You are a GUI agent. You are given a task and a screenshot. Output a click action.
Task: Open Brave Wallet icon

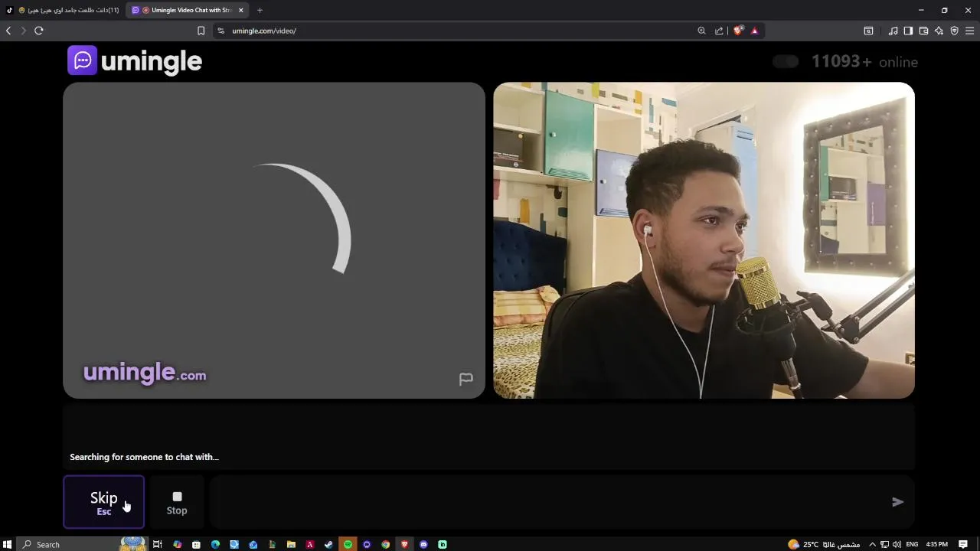pyautogui.click(x=923, y=31)
